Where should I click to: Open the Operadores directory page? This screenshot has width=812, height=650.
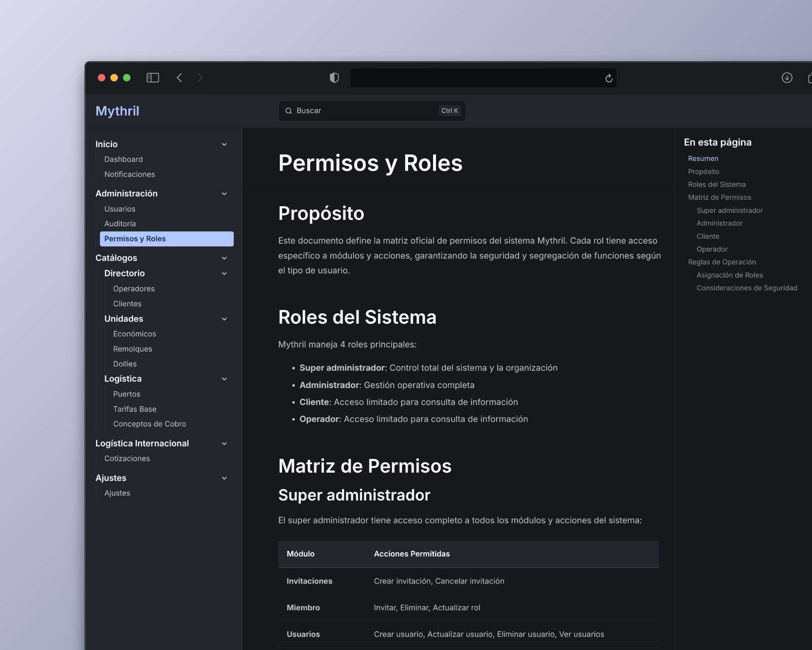[134, 289]
